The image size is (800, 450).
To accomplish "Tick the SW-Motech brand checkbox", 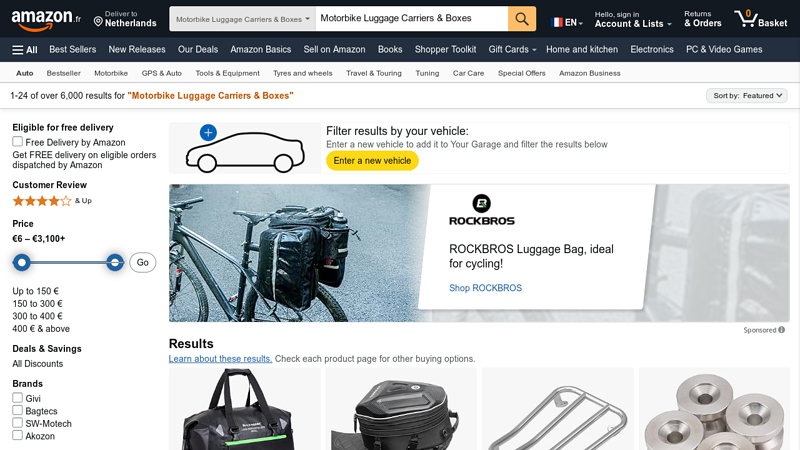I will point(18,422).
